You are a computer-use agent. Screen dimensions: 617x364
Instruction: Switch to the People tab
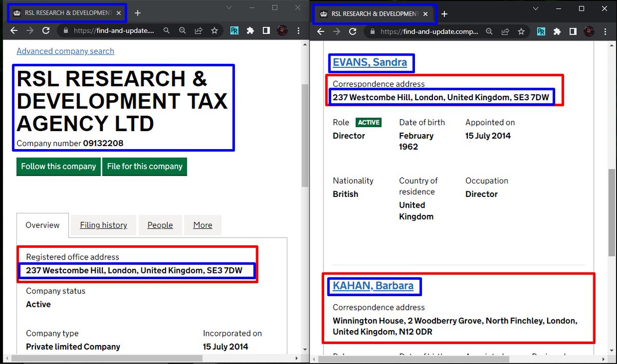[x=160, y=225]
